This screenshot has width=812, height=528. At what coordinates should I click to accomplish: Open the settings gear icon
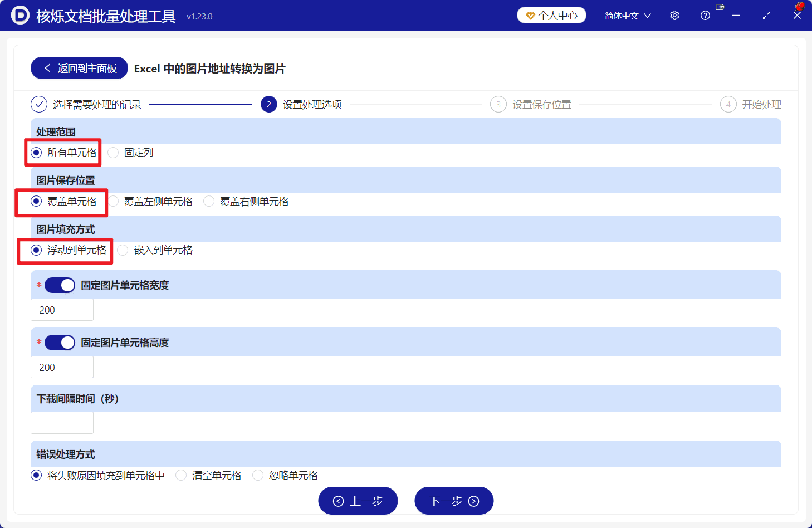[674, 16]
